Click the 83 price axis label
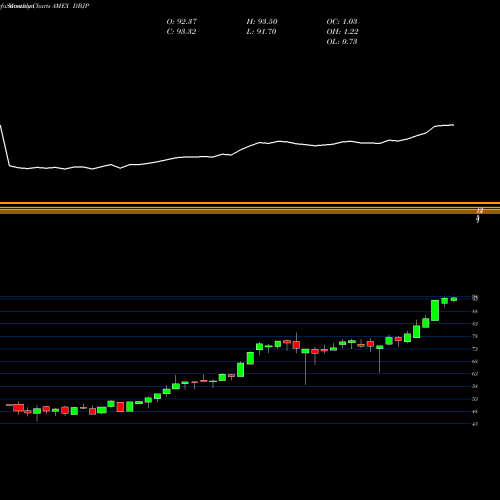The image size is (500, 500). 475,324
